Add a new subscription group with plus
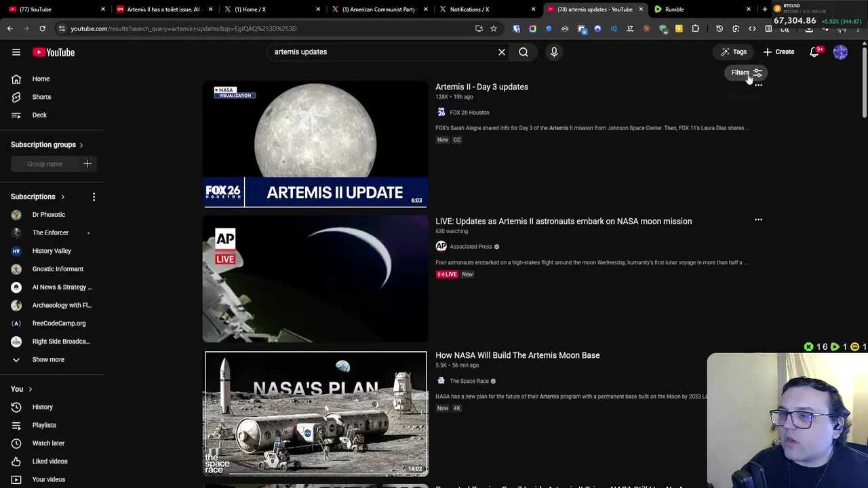This screenshot has height=488, width=868. 87,163
